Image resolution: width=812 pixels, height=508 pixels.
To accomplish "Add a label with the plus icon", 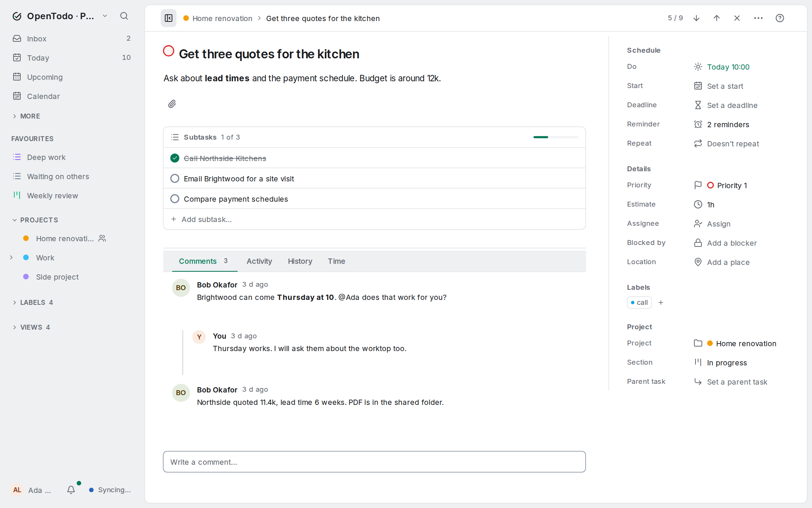I will (x=661, y=303).
